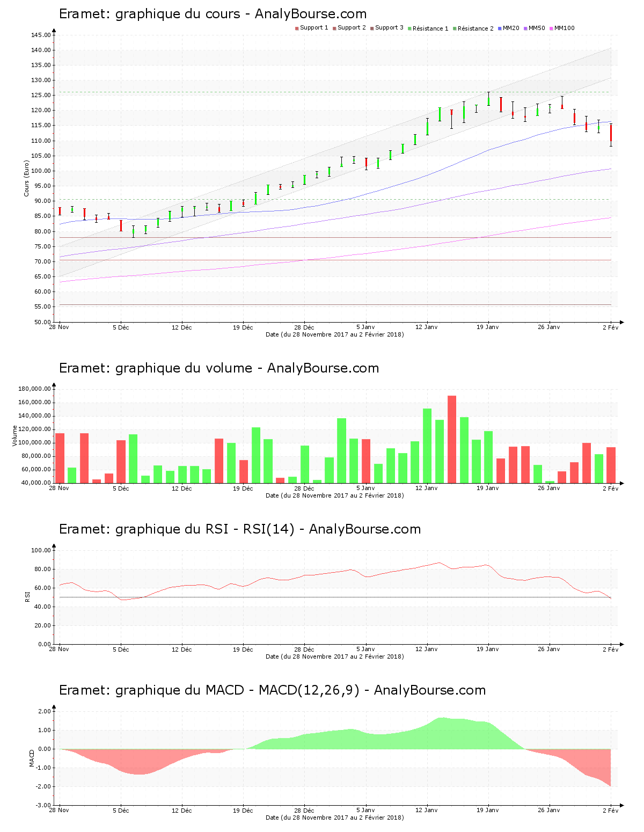This screenshot has width=644, height=832.
Task: Click the Support 3 legend label
Action: [x=389, y=27]
